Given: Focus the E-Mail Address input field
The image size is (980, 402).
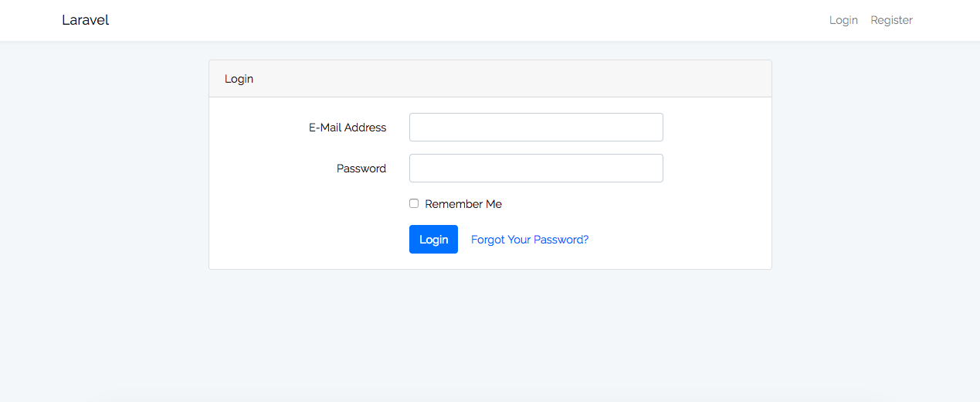Looking at the screenshot, I should coord(536,128).
